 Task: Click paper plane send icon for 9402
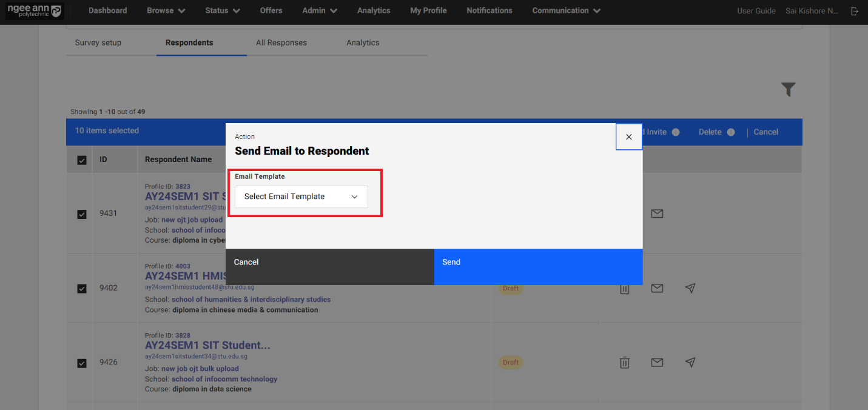tap(690, 288)
